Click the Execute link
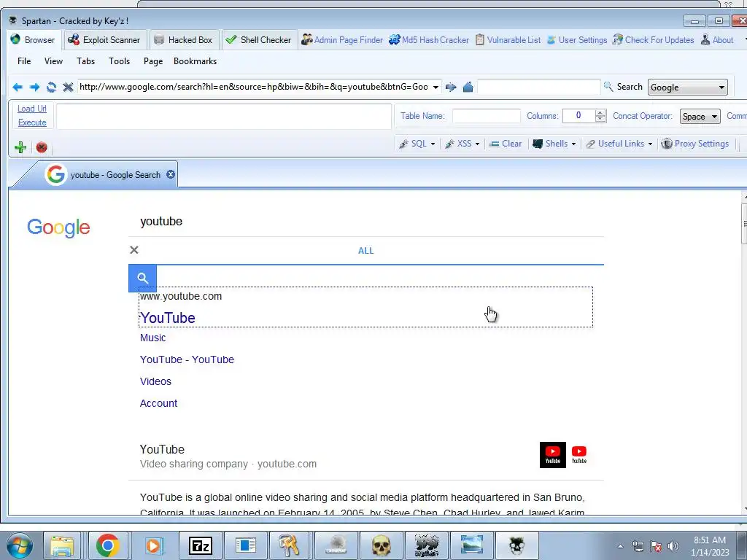 [32, 122]
